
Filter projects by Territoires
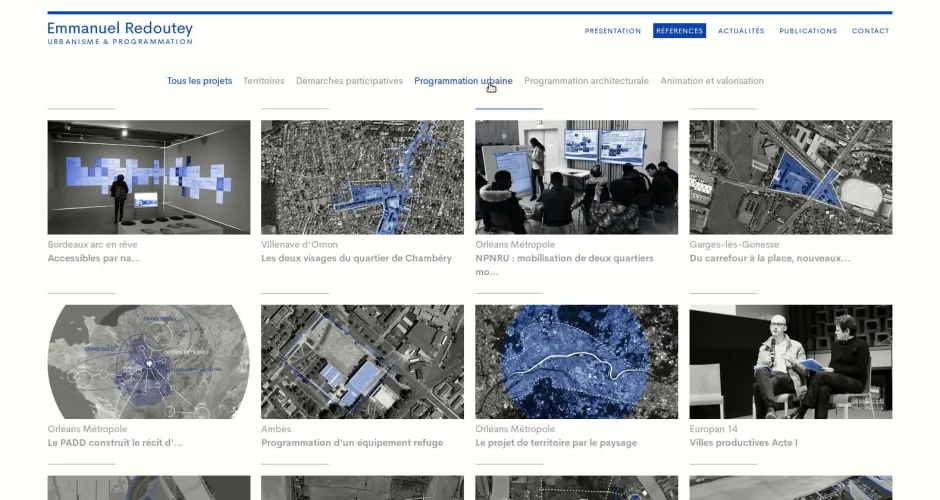pos(263,81)
